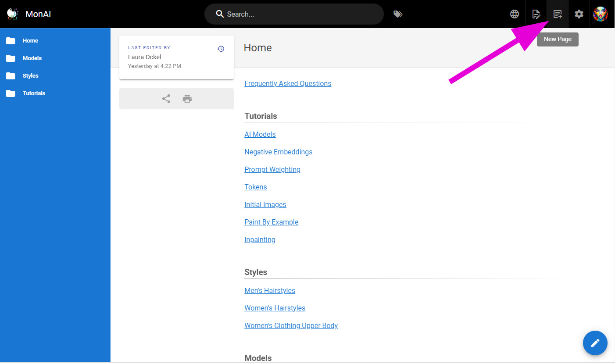Open the settings gear icon
Viewport: 615px width, 364px height.
[579, 14]
